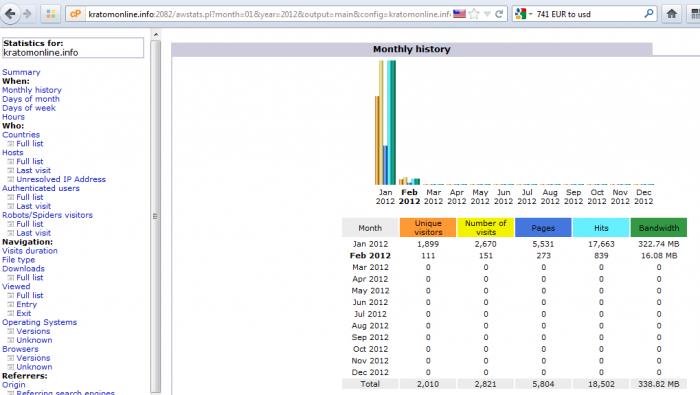This screenshot has width=700, height=395.
Task: Open the tab groups grid icon
Action: pyautogui.click(x=50, y=14)
